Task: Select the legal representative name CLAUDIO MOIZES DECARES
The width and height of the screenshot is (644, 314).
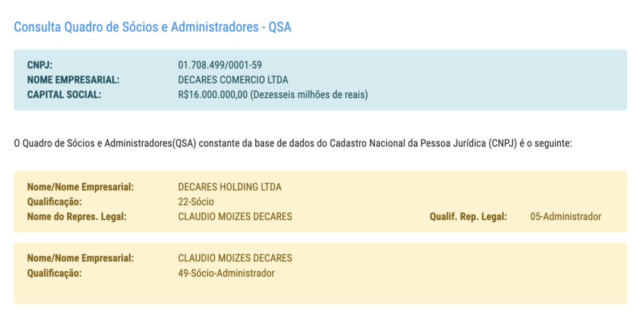Action: click(235, 217)
